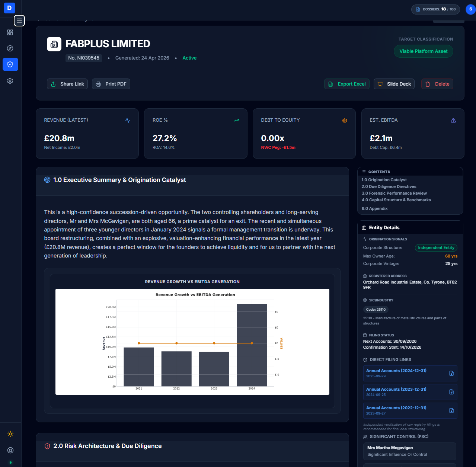
Task: Click the Print PDF button
Action: [x=111, y=84]
